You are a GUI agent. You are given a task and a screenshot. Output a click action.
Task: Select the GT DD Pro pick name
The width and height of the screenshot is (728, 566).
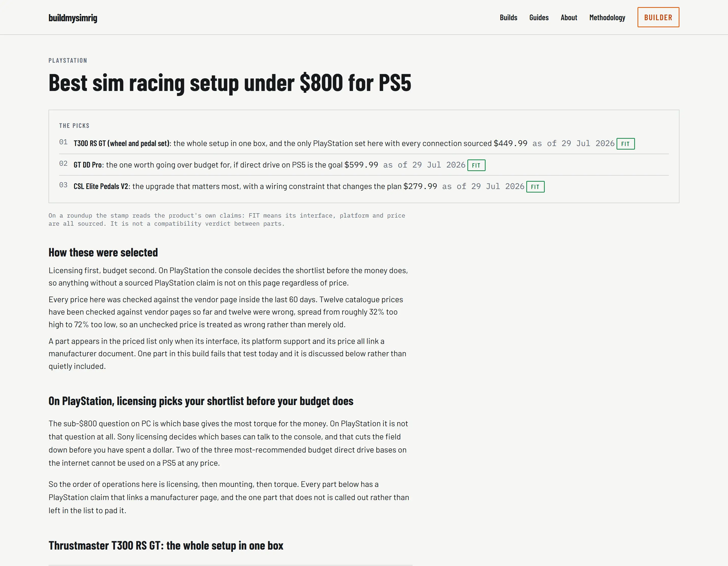click(88, 165)
